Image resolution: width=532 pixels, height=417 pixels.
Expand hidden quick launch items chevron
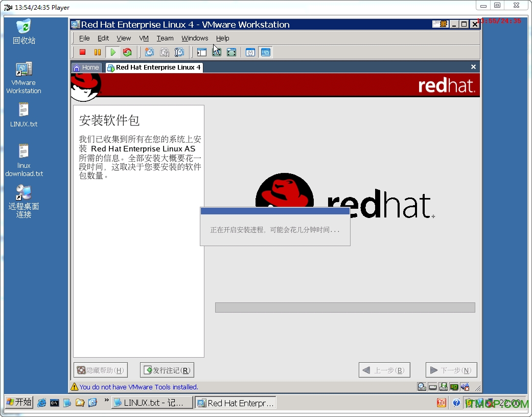[x=106, y=400]
